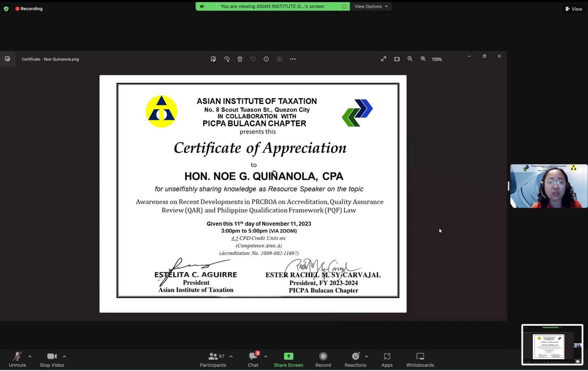Click shared screen preview thumbnail

(x=552, y=345)
